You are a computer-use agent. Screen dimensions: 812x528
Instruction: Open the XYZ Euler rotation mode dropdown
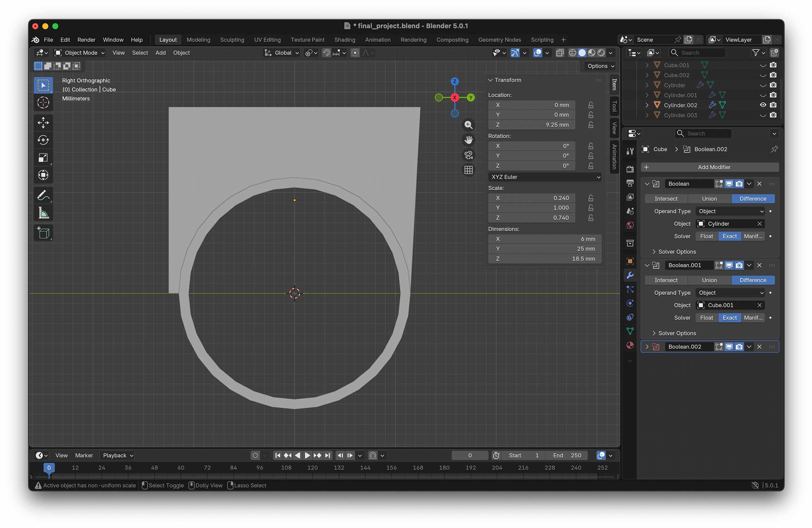[545, 177]
